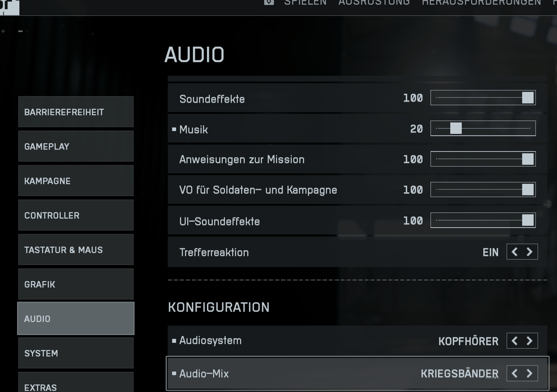Screen dimensions: 557x392
Task: Switch to GAMEPLAY settings
Action: [76, 146]
